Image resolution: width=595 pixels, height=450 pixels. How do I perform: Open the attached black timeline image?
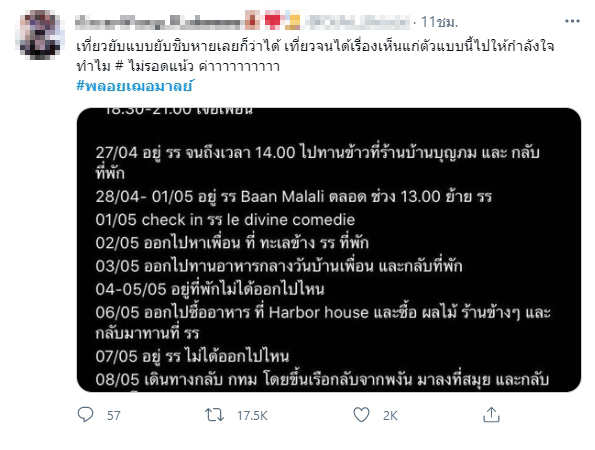pyautogui.click(x=329, y=250)
